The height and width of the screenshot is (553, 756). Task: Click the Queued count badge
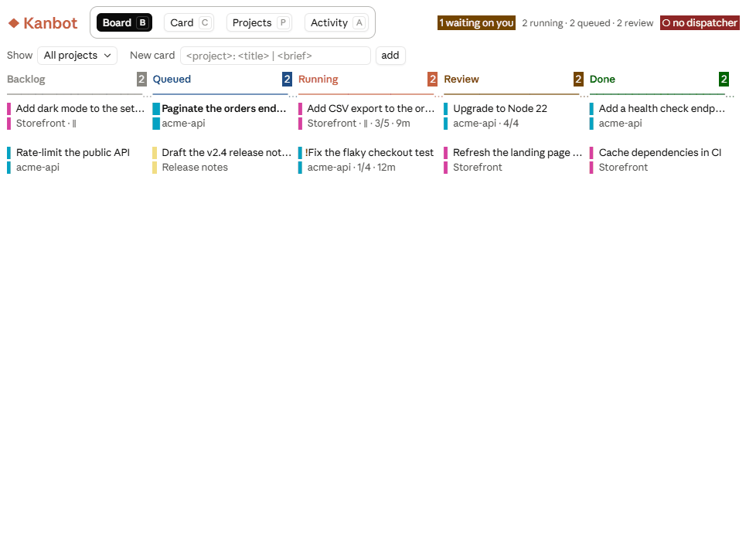287,79
